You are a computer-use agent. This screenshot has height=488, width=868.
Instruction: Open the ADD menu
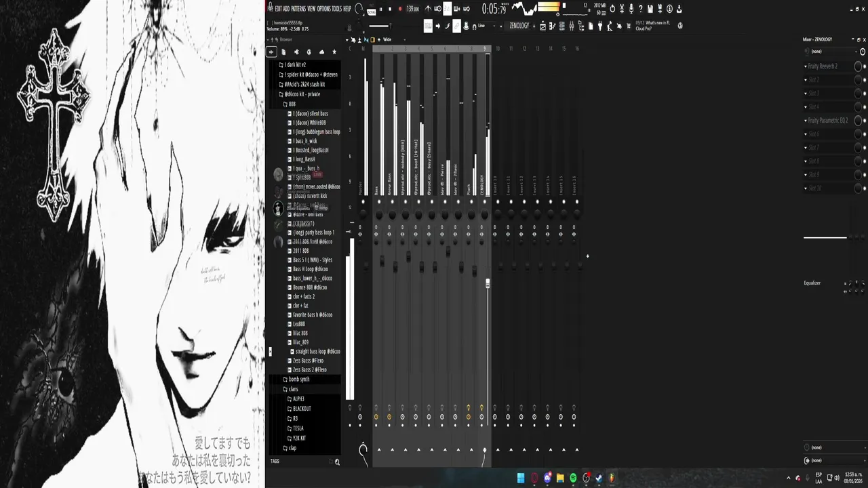point(286,9)
